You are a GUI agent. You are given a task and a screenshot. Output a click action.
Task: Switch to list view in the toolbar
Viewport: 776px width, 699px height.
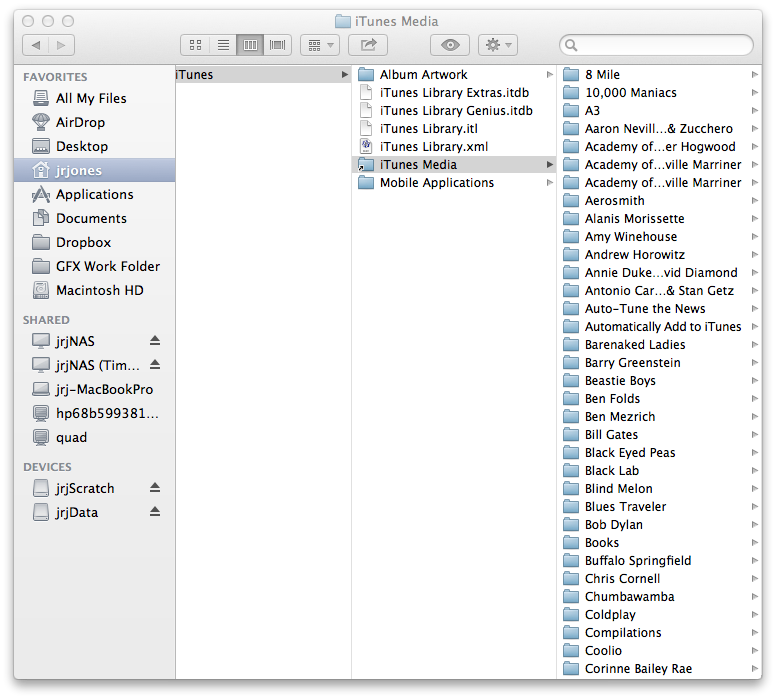(x=223, y=45)
